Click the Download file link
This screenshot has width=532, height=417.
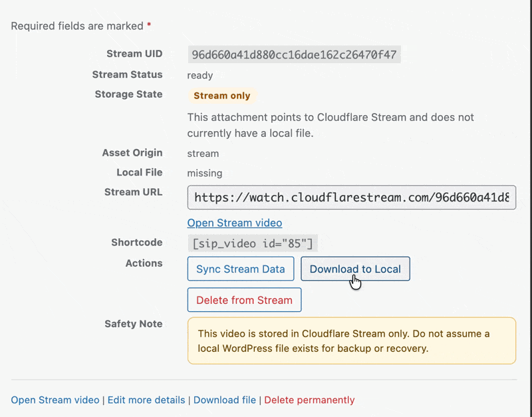(x=224, y=400)
